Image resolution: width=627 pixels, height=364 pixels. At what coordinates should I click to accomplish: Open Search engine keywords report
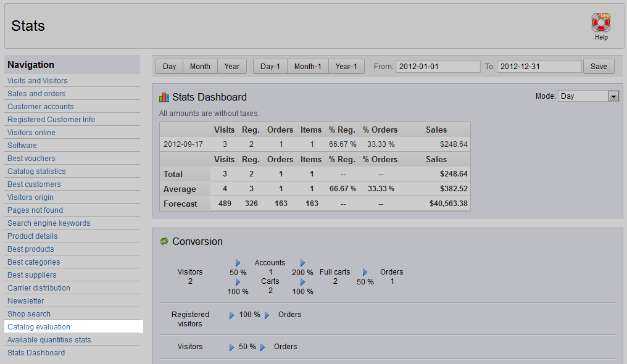[49, 223]
